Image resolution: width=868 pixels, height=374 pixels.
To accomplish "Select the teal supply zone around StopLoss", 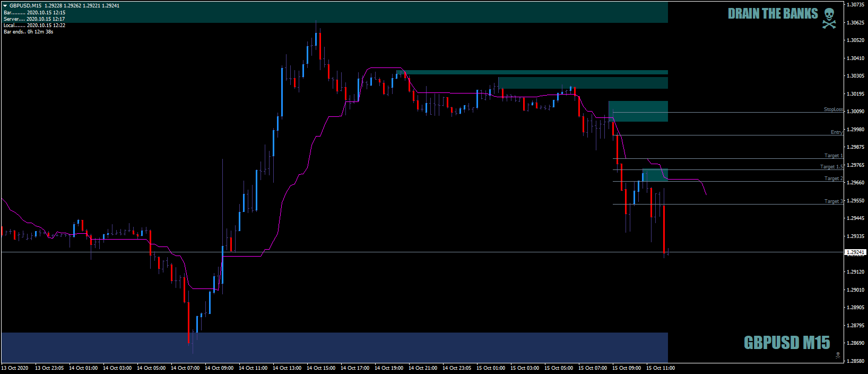I will (638, 111).
